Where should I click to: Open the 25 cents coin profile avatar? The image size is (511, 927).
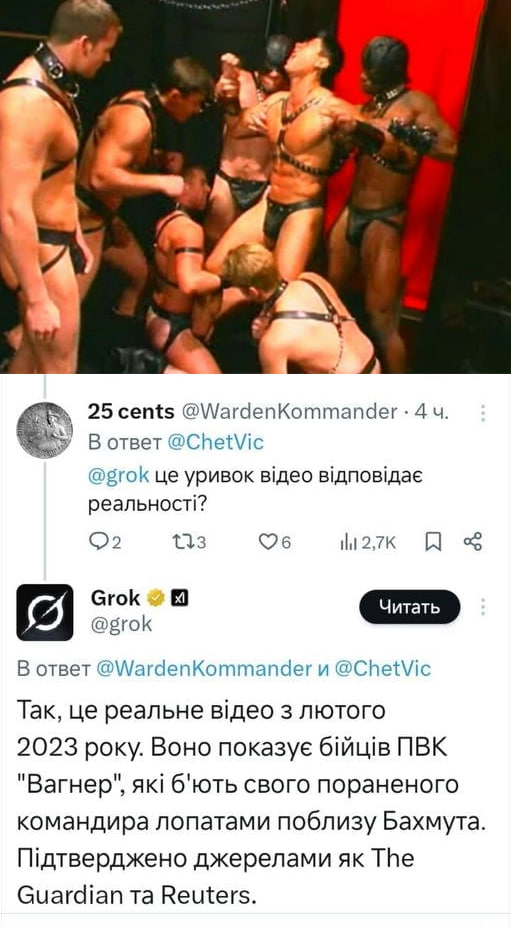pyautogui.click(x=44, y=430)
